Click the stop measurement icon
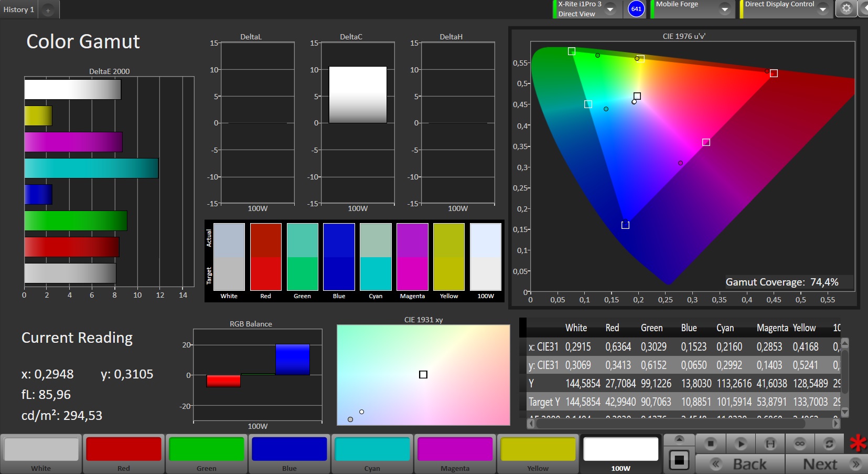 pos(711,444)
